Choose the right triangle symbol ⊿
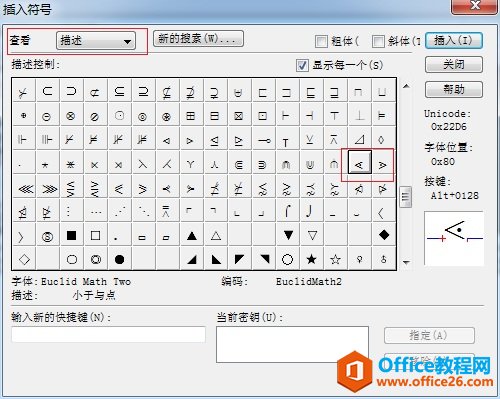 click(359, 140)
